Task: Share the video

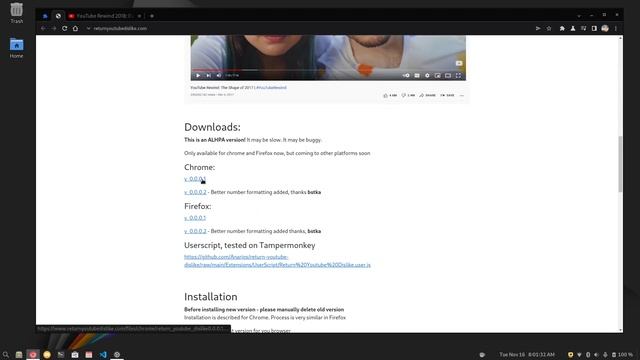Action: pyautogui.click(x=427, y=95)
